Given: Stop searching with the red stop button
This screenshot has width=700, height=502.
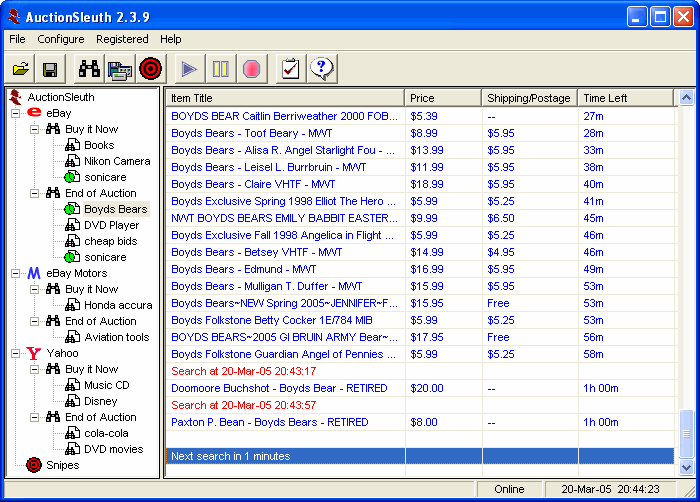Looking at the screenshot, I should (251, 69).
